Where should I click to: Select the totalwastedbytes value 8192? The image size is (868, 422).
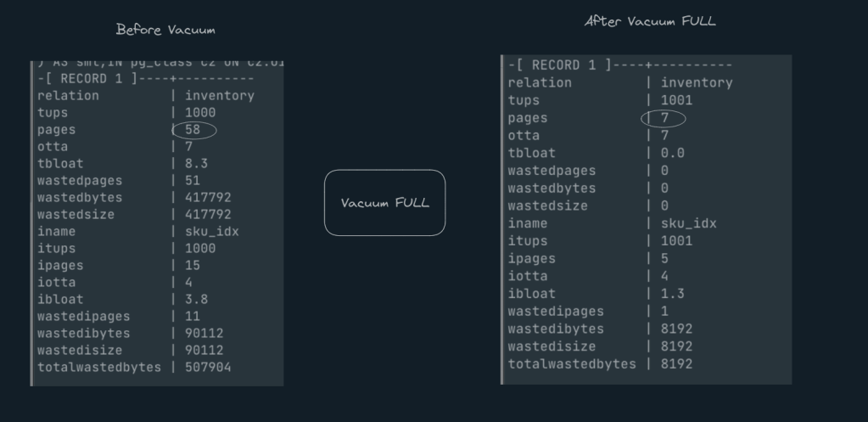click(676, 364)
